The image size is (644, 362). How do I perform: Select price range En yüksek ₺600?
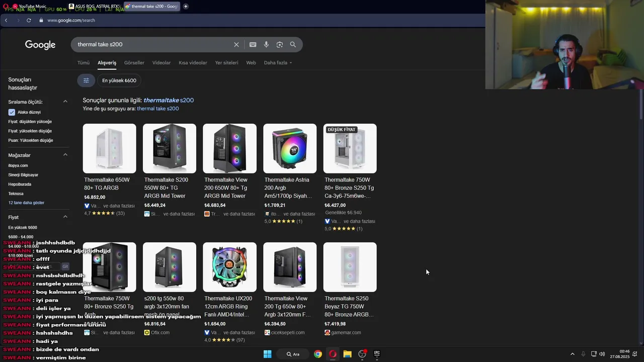23,227
